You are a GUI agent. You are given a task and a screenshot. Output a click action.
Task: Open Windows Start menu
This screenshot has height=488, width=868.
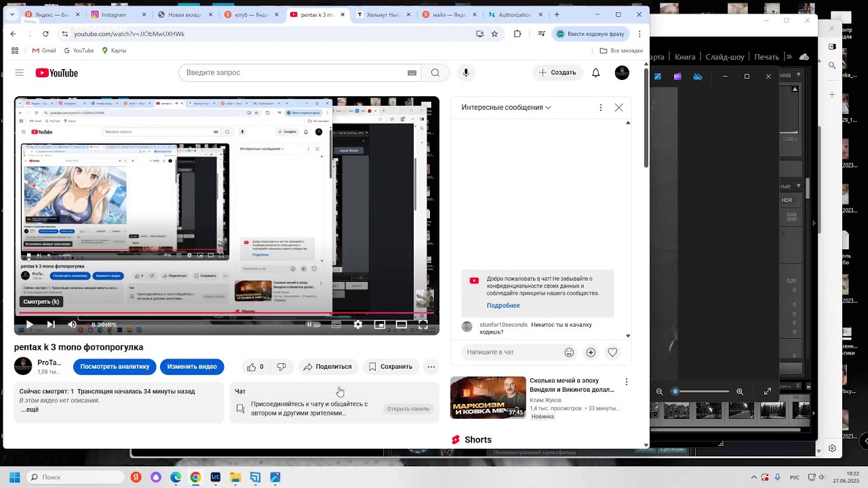pyautogui.click(x=14, y=477)
